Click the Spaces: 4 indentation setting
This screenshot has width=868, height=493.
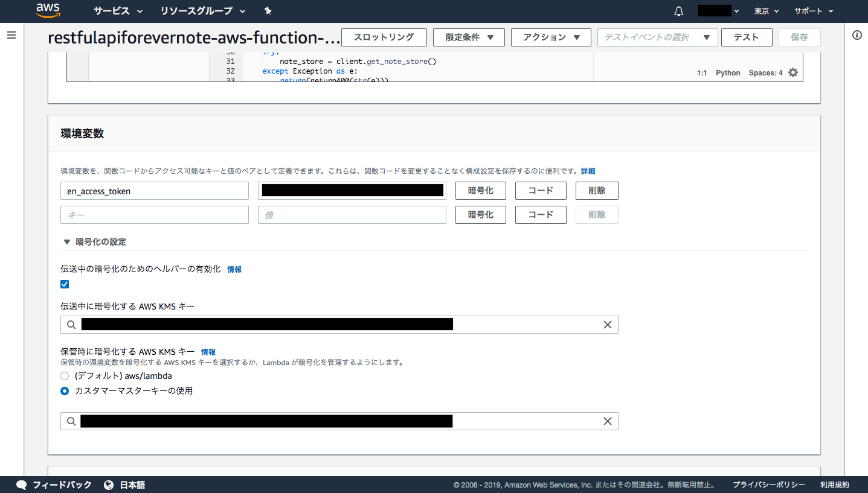(x=765, y=73)
